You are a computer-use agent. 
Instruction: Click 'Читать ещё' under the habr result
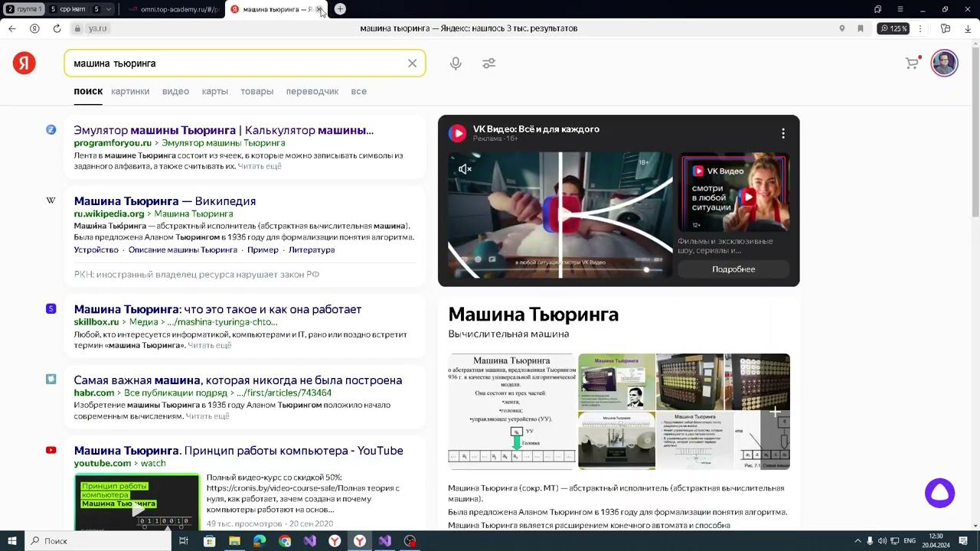point(207,416)
